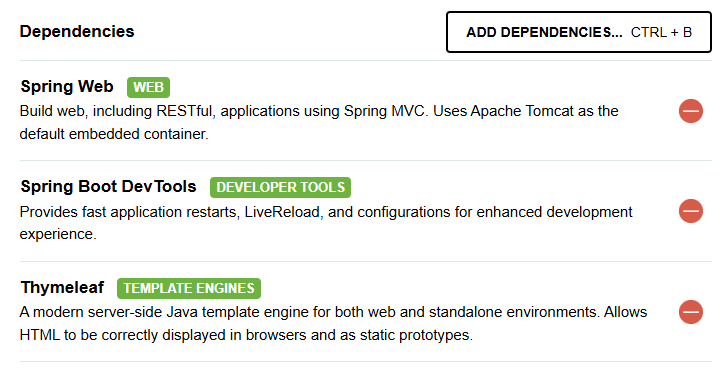Remove the Thymeleaf dependency
The height and width of the screenshot is (382, 721).
click(691, 312)
